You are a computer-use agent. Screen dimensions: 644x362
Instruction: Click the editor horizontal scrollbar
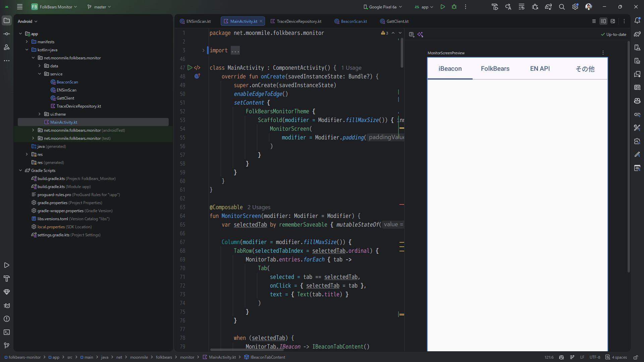247,350
